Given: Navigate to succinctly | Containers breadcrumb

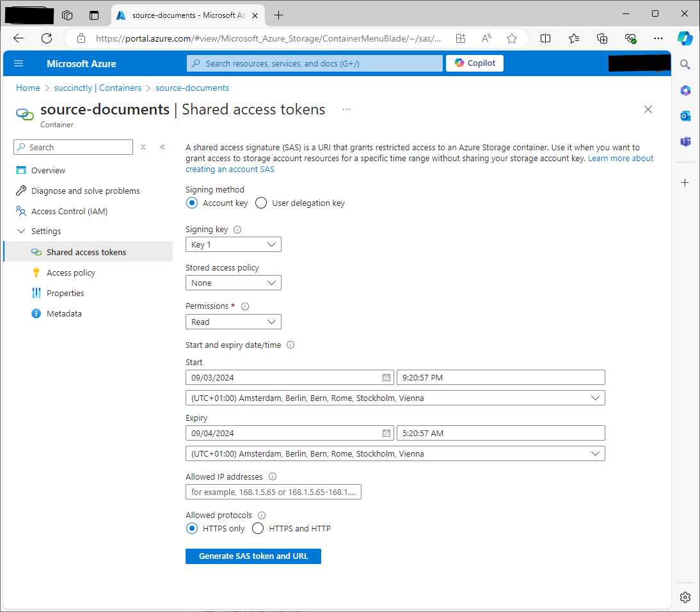Looking at the screenshot, I should click(97, 88).
